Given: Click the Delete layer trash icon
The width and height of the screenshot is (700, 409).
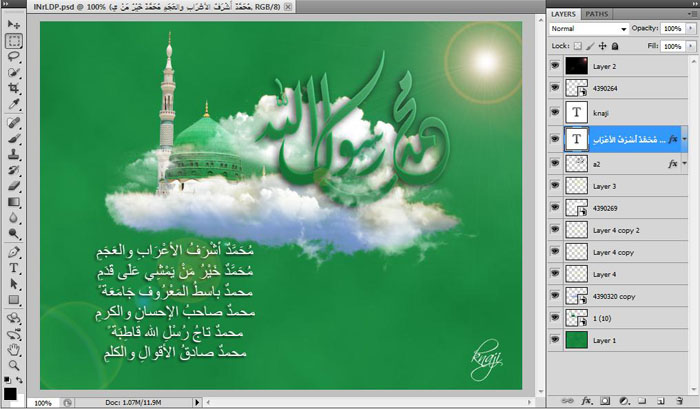Looking at the screenshot, I should pyautogui.click(x=679, y=399).
